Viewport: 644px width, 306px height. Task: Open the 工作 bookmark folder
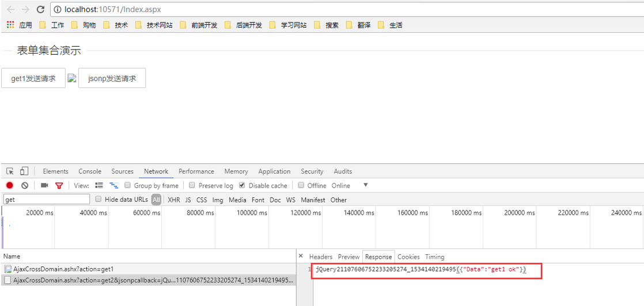pos(52,25)
